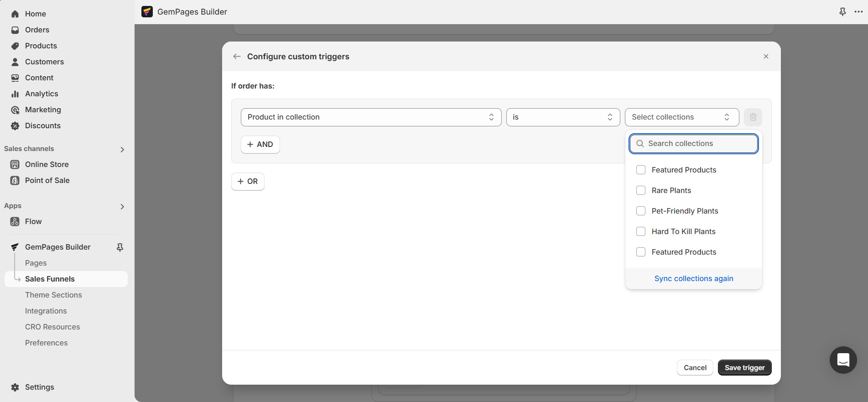Click the GemPages Builder logo icon
Screen dimensions: 868x402
coord(147,12)
